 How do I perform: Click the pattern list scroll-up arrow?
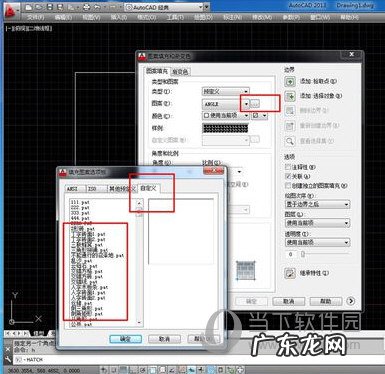(x=139, y=203)
